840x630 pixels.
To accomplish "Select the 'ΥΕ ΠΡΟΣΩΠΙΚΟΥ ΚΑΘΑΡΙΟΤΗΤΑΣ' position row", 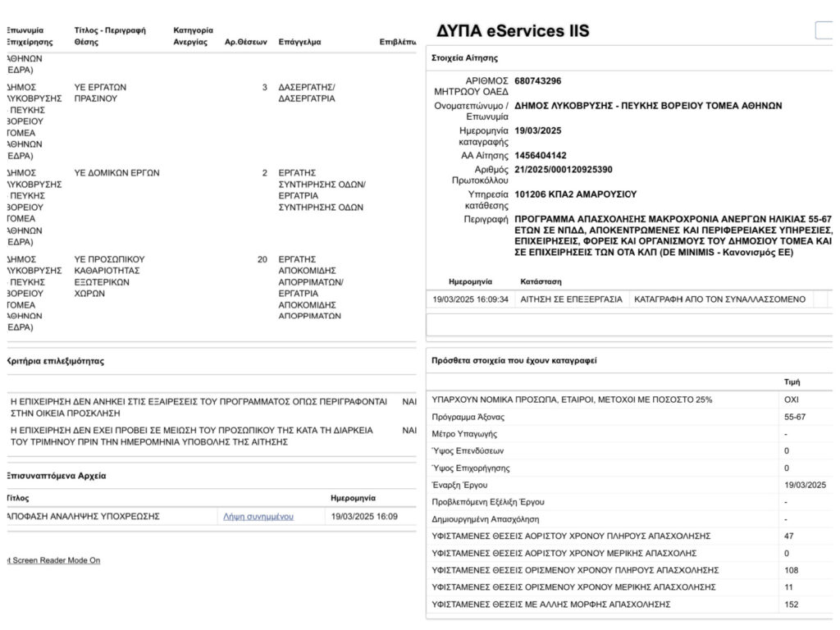I will (212, 293).
